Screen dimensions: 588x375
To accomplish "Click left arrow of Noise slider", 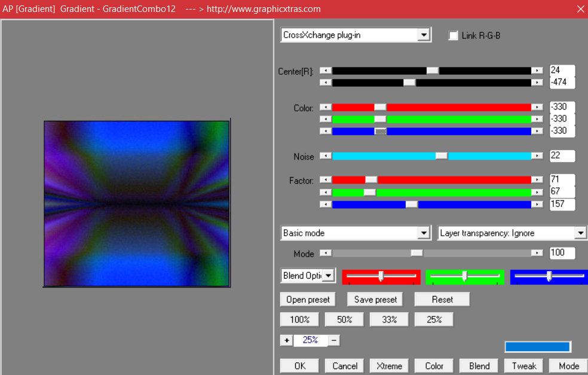I will click(326, 156).
